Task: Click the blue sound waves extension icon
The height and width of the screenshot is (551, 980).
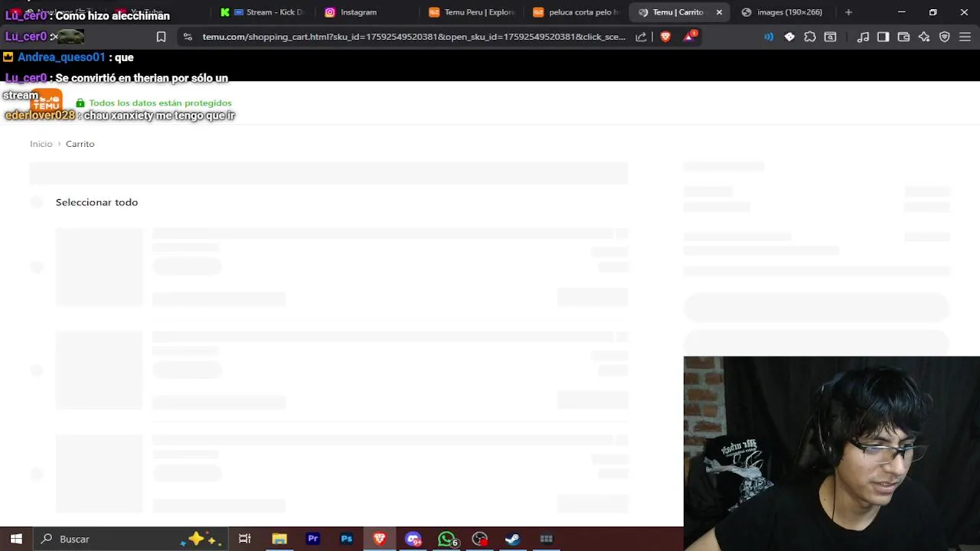Action: [x=769, y=37]
